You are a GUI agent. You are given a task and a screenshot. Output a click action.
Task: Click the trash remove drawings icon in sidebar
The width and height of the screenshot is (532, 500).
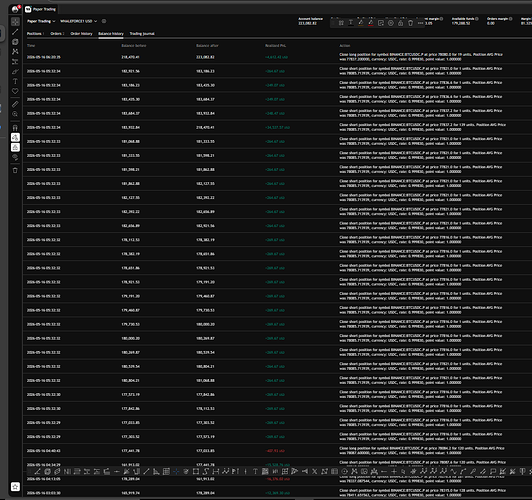15,170
